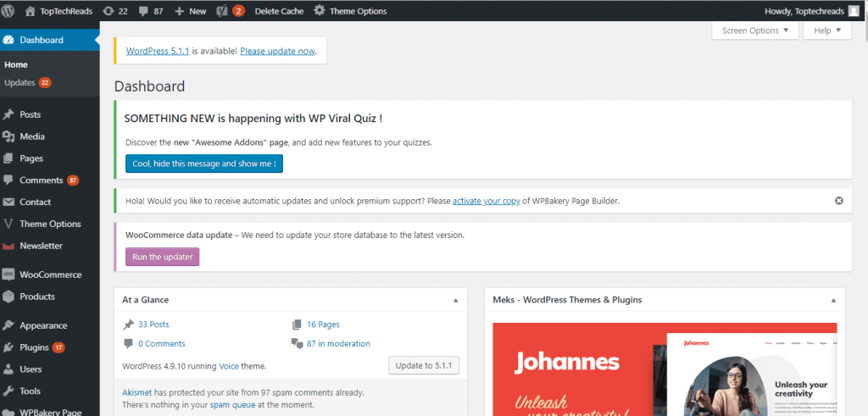Collapse the Meks Themes & Plugins widget
This screenshot has width=868, height=416.
pyautogui.click(x=833, y=301)
